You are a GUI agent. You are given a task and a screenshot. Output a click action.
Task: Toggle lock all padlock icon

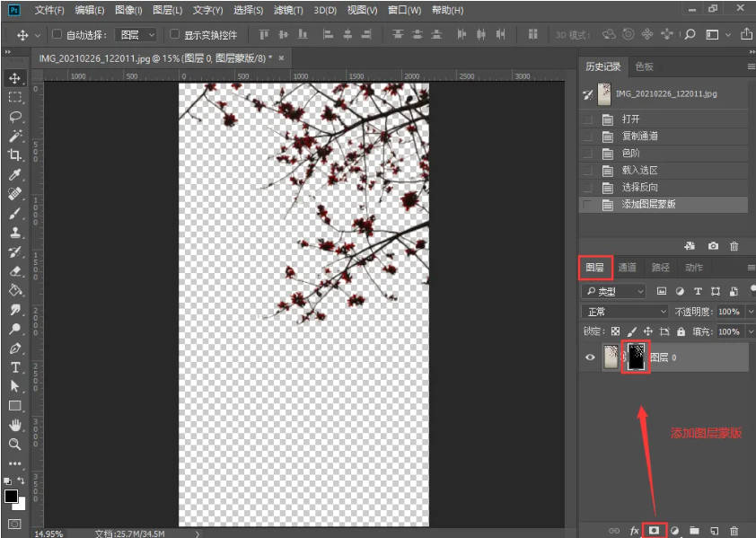click(681, 331)
